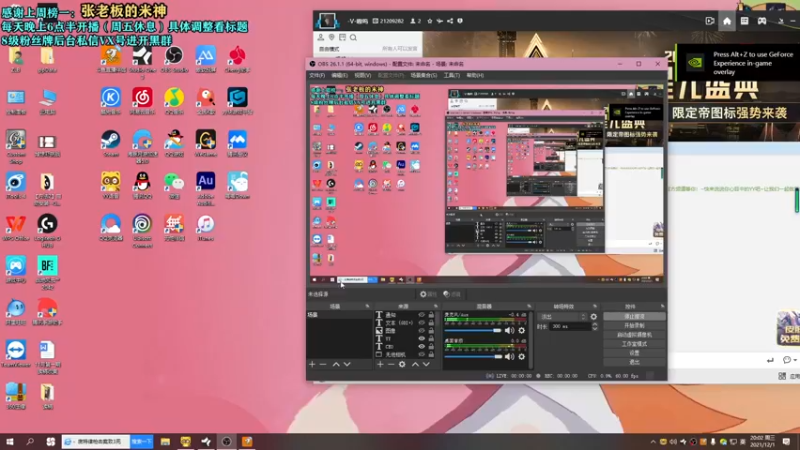
Task: Adjust the desktop audio volume slider
Action: coord(473,357)
